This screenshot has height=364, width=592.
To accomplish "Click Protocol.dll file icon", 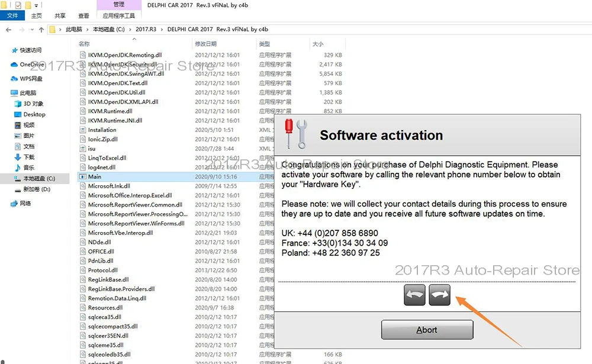I will (83, 270).
